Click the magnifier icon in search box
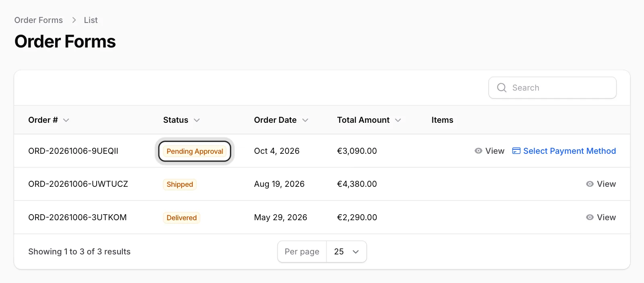Screen dimensions: 644x283 click(x=502, y=88)
